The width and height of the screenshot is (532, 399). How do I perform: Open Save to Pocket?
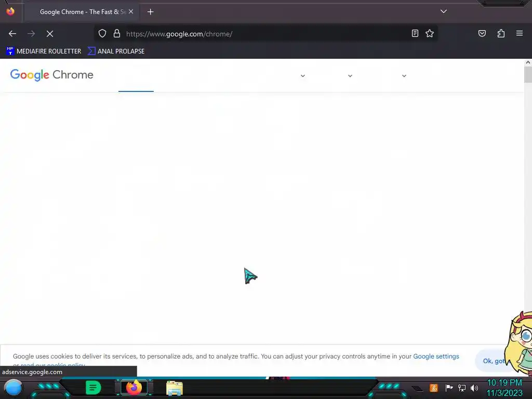pyautogui.click(x=482, y=33)
